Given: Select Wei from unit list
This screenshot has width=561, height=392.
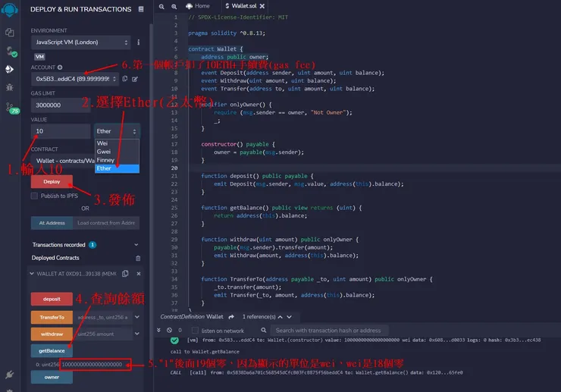Looking at the screenshot, I should point(117,143).
